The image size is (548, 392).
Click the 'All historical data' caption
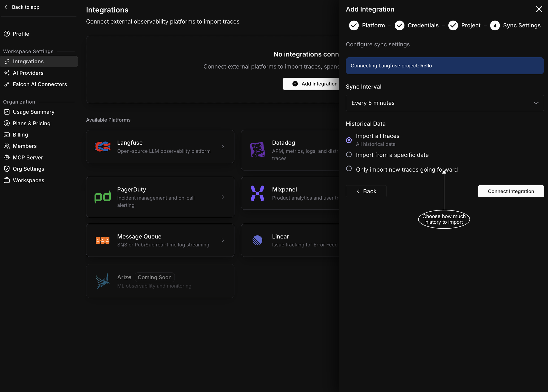[x=376, y=144]
